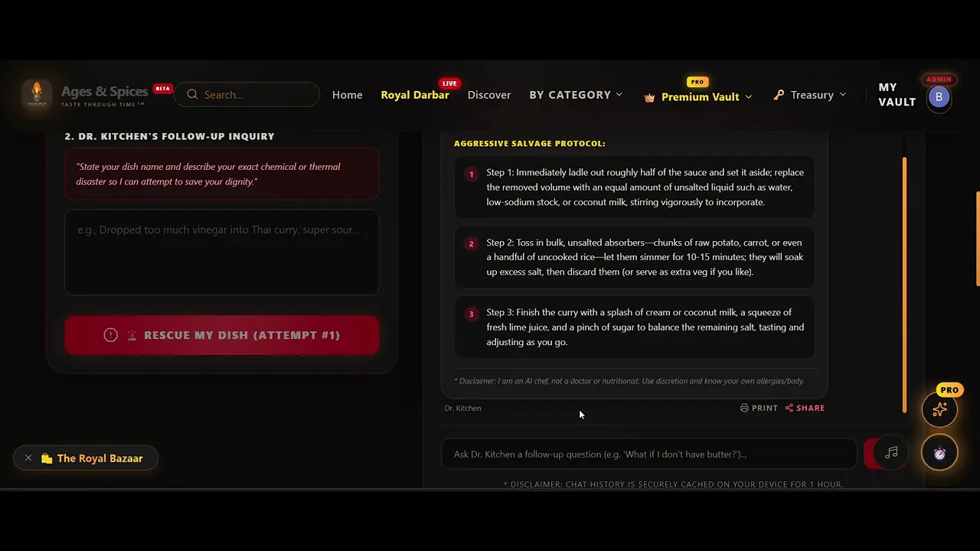Image resolution: width=980 pixels, height=551 pixels.
Task: Click the BETA badge by the logo
Action: (x=162, y=89)
